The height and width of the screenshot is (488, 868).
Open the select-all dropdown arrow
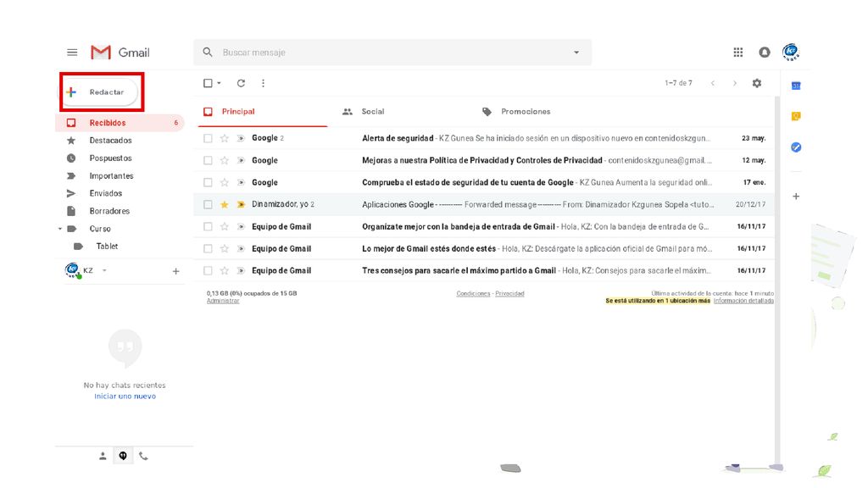point(220,83)
